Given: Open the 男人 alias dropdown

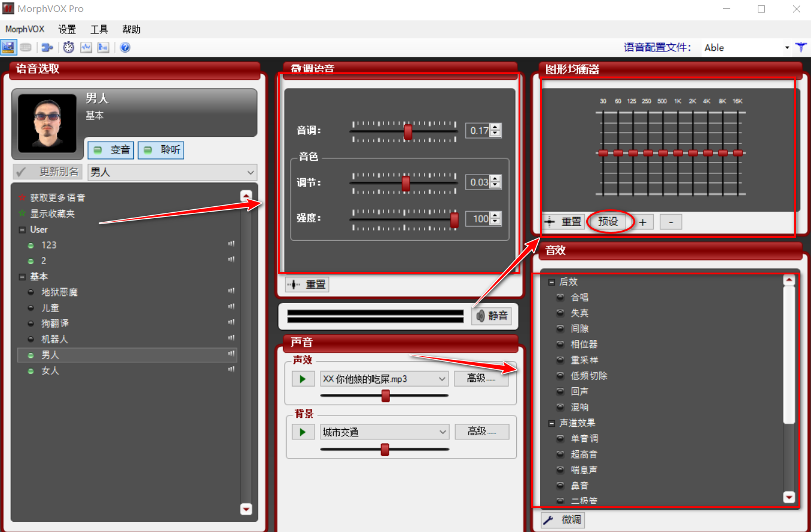Looking at the screenshot, I should [x=172, y=172].
